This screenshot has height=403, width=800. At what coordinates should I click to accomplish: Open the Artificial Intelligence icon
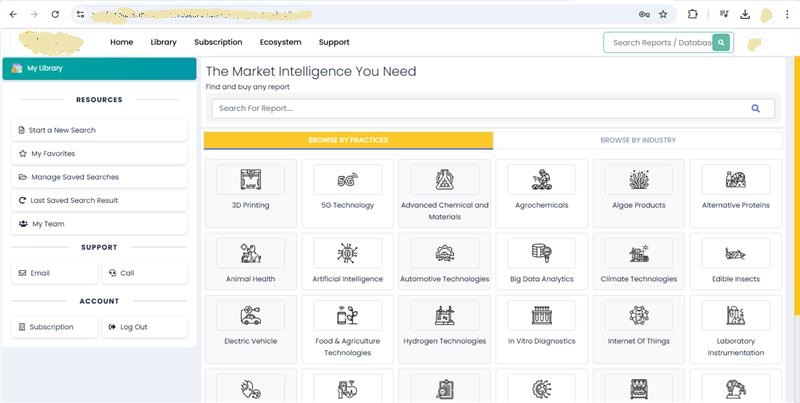tap(347, 253)
